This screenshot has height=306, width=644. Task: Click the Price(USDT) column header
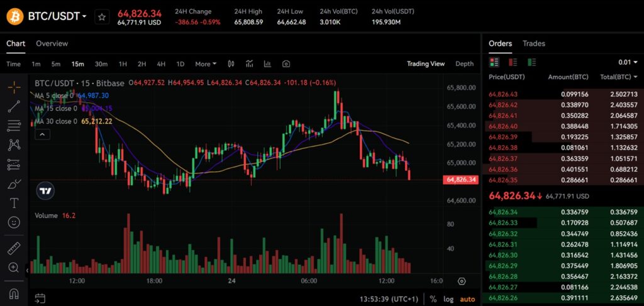(507, 77)
